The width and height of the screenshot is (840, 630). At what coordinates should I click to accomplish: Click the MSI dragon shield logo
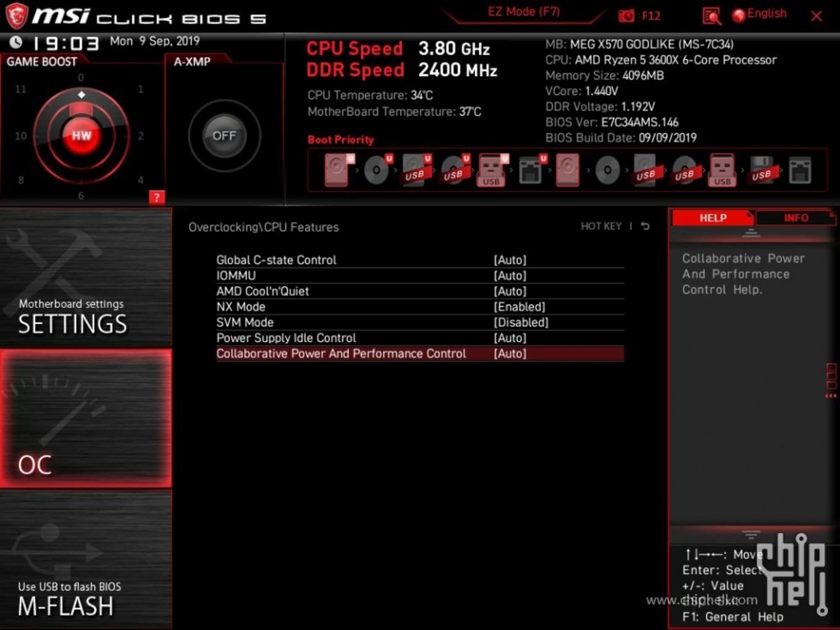17,15
